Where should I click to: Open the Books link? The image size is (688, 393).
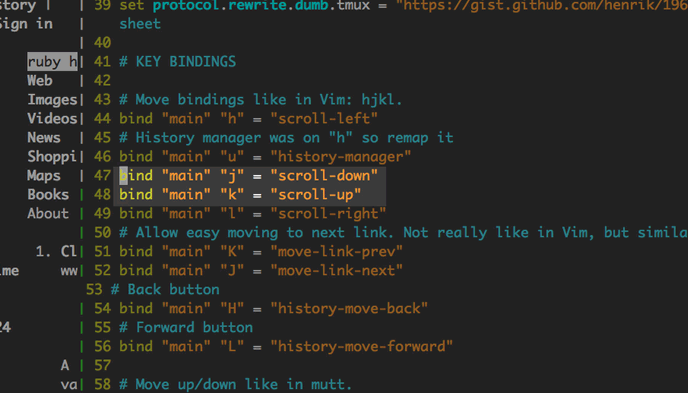(48, 195)
